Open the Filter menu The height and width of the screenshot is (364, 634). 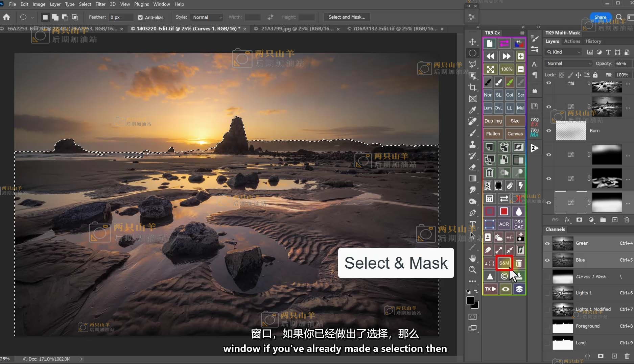(x=100, y=4)
